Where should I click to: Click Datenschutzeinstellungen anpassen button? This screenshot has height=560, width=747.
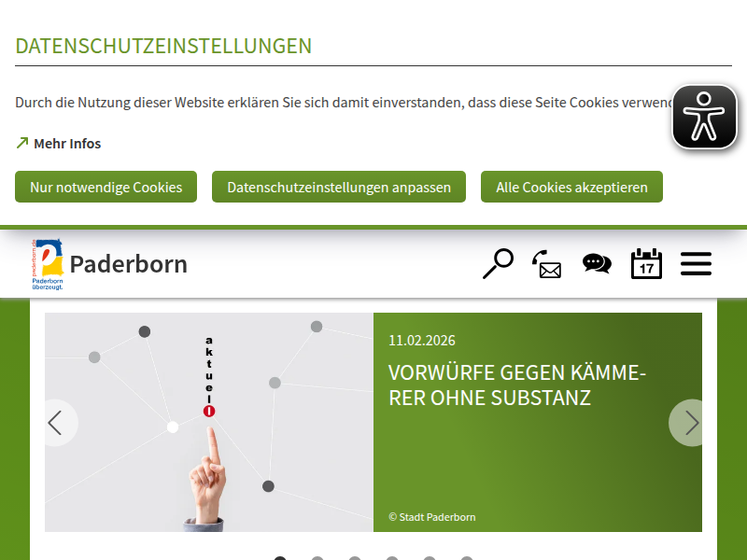[339, 187]
